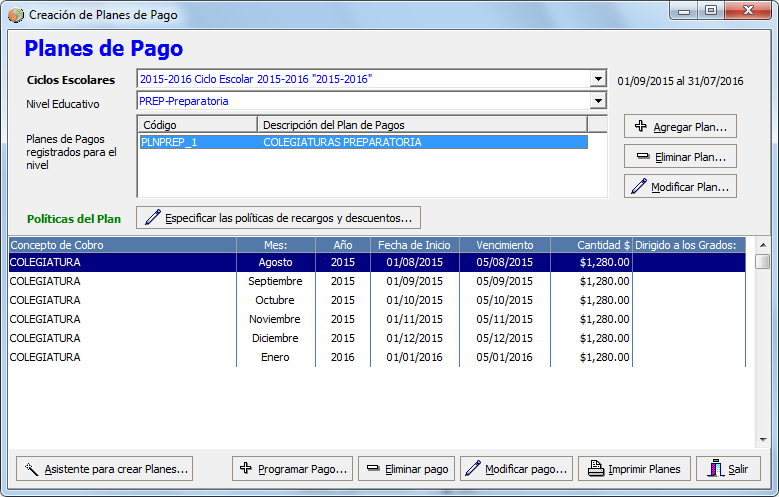Click the Código column header in plans list
The height and width of the screenshot is (497, 779).
196,124
